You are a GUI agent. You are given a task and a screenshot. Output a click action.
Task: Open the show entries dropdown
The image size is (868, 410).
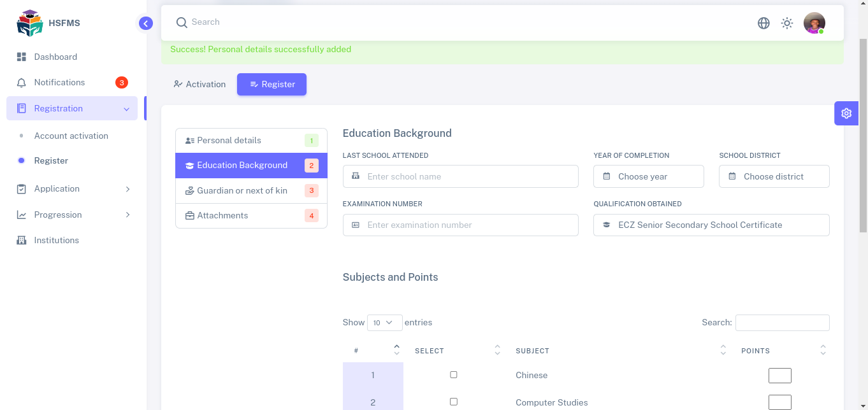pyautogui.click(x=384, y=323)
